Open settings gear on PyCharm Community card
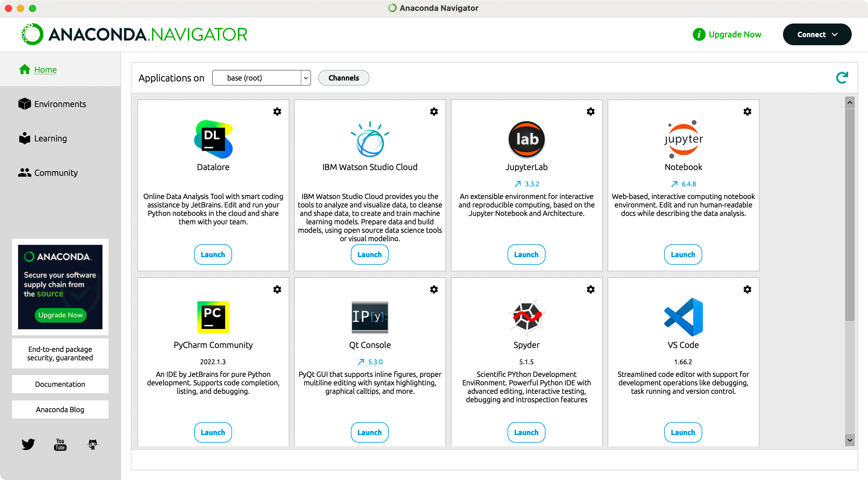 [277, 289]
